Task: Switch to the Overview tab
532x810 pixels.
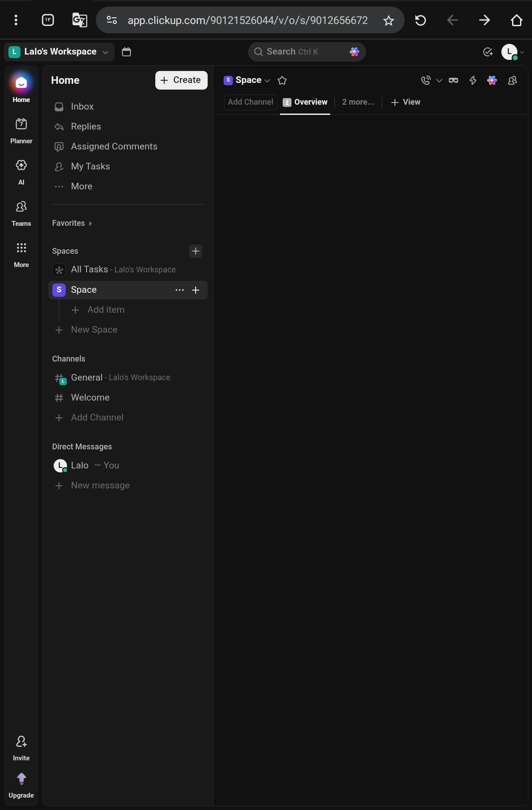Action: pyautogui.click(x=305, y=102)
